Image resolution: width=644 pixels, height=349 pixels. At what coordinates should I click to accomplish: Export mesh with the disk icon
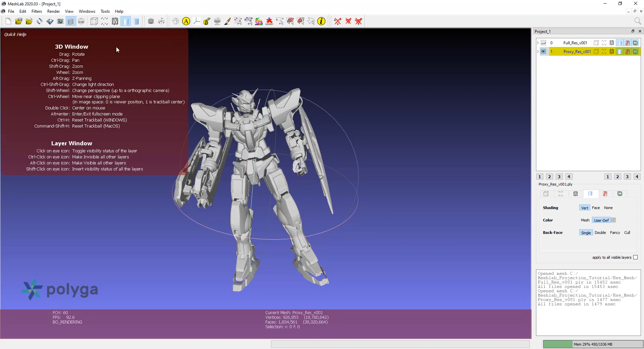click(x=50, y=21)
